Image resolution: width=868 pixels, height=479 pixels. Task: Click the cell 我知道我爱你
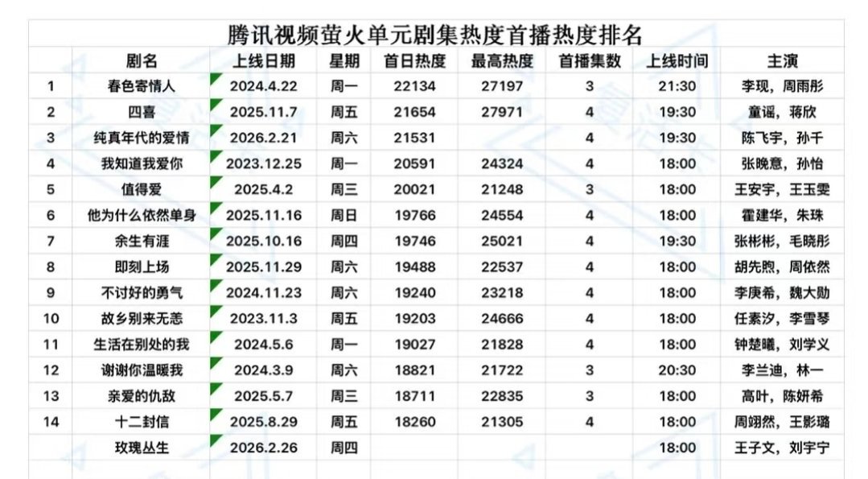142,164
